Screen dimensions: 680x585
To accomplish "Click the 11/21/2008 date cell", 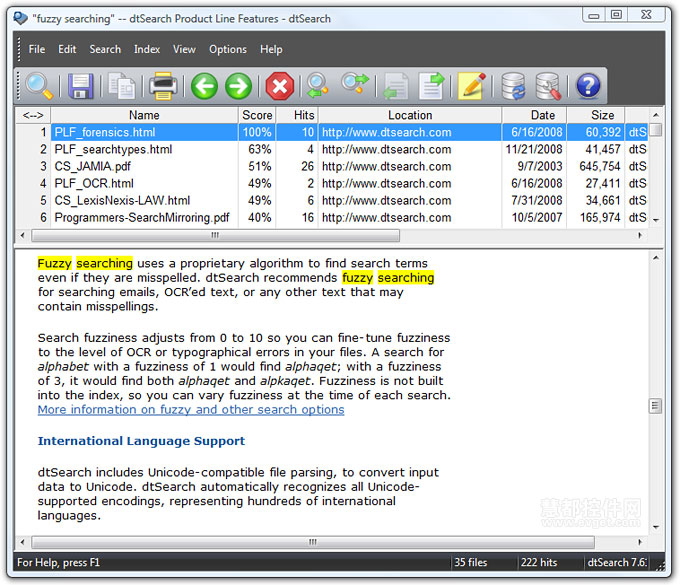I will point(534,150).
